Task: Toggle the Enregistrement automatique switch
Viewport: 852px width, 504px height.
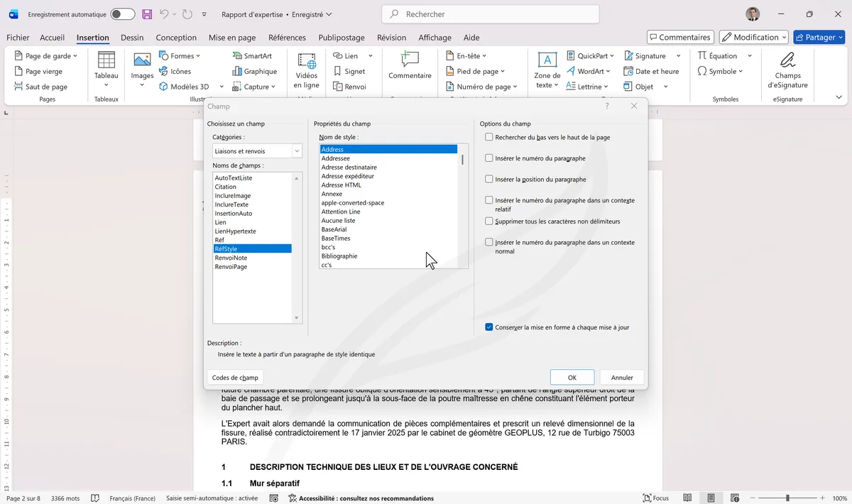Action: [x=122, y=14]
